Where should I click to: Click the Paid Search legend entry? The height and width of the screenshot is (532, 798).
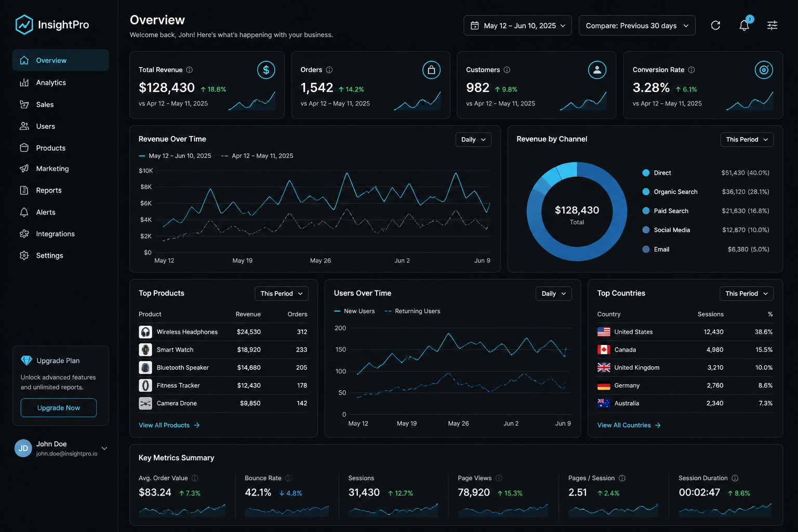point(666,211)
